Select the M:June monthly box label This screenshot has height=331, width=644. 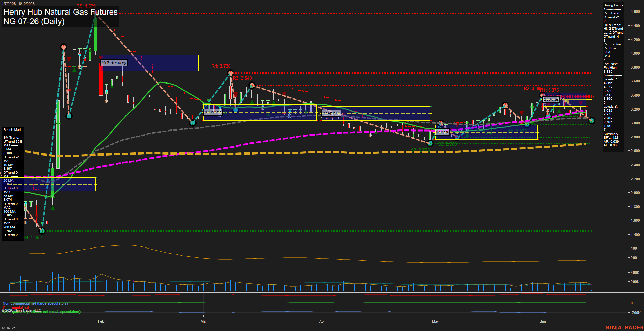[551, 99]
